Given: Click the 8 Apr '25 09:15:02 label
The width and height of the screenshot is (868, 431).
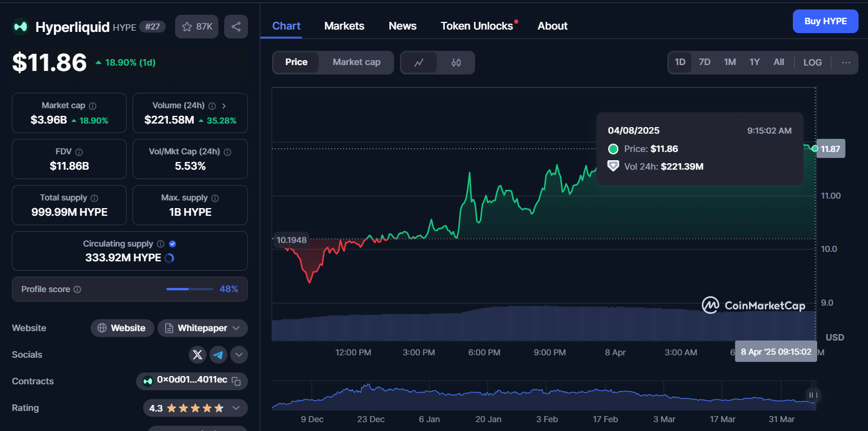Looking at the screenshot, I should click(776, 351).
